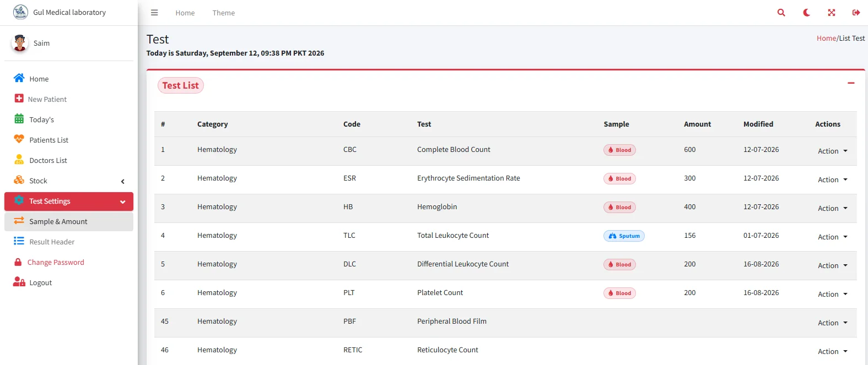
Task: Open Action dropdown for Peripheral Blood Film
Action: point(832,323)
